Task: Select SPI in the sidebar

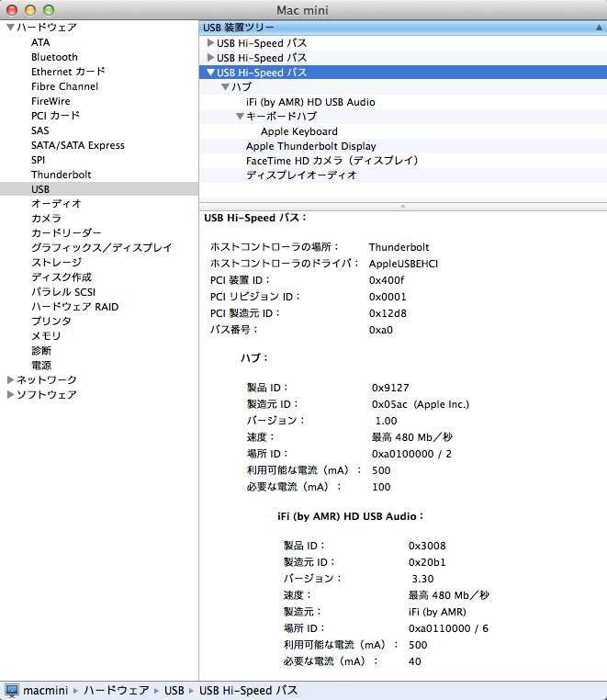Action: (x=39, y=160)
